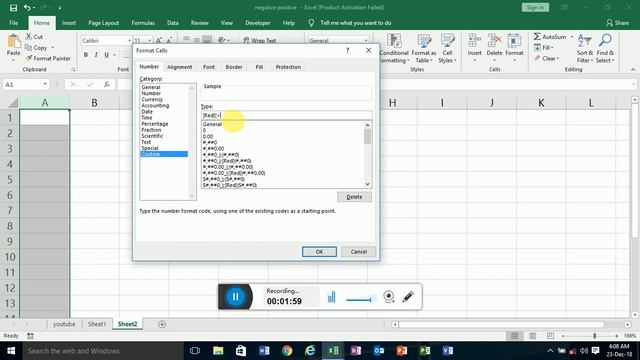
Task: Pause the screen recording
Action: tap(236, 297)
